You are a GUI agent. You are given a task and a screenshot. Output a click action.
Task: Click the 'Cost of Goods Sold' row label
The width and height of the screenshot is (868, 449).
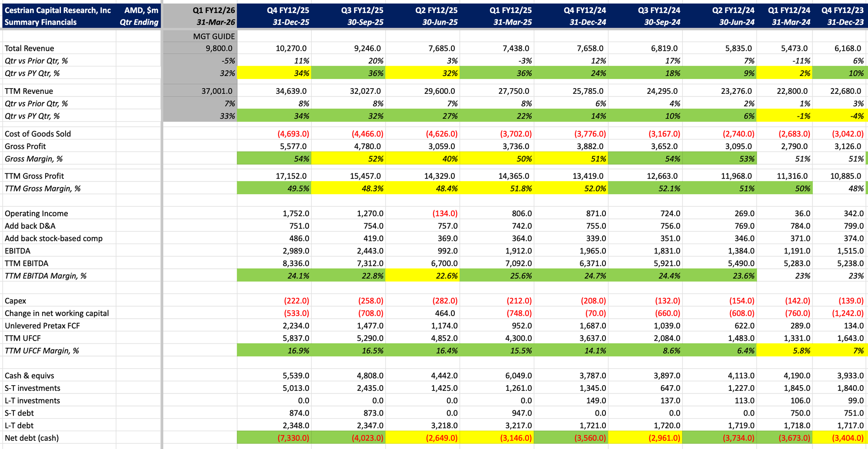[38, 134]
